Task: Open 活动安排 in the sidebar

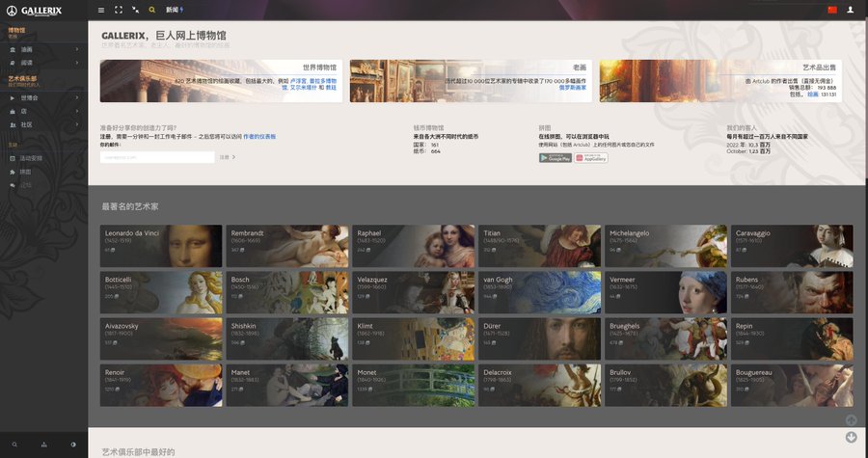Action: point(31,158)
